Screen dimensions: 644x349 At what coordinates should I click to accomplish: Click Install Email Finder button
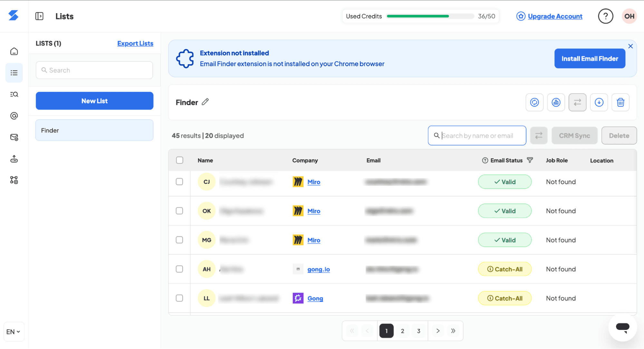tap(590, 58)
